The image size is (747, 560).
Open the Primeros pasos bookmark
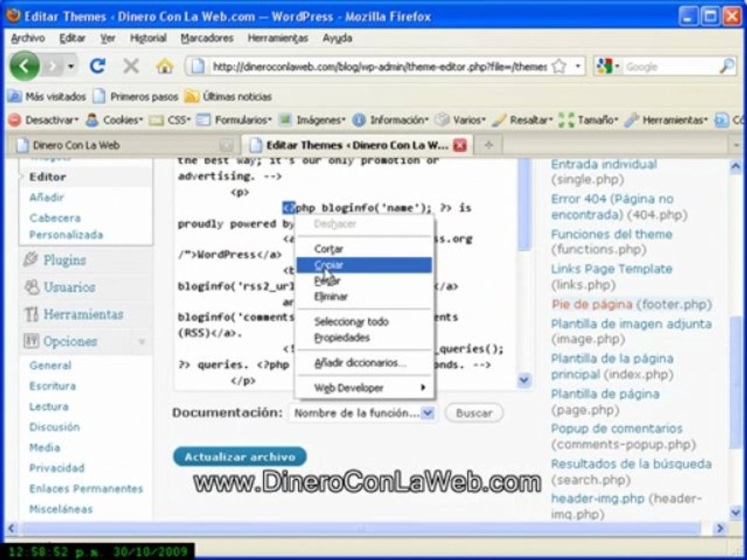135,96
